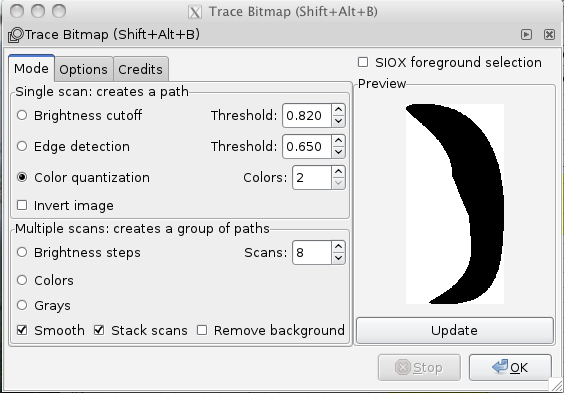564x393 pixels.
Task: Close the Trace Bitmap panel with X icon
Action: (x=549, y=35)
